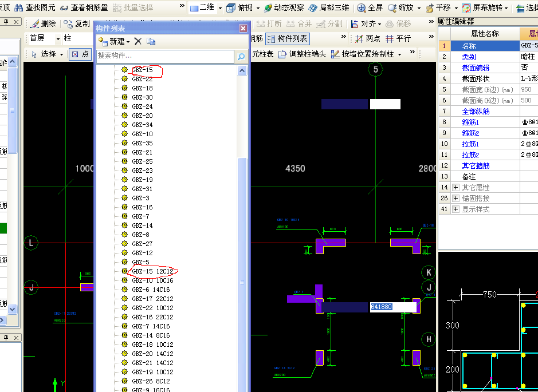Expand 显示样式 property group
This screenshot has width=538, height=392.
coord(455,209)
